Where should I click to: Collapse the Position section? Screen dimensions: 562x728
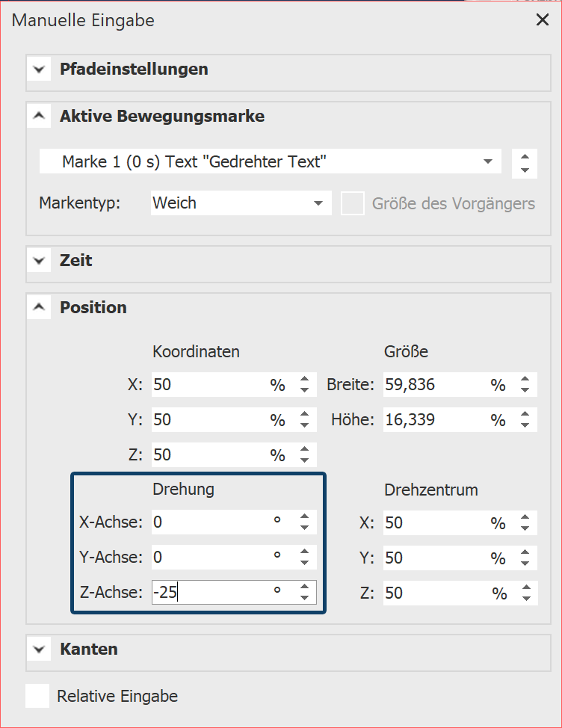point(39,308)
